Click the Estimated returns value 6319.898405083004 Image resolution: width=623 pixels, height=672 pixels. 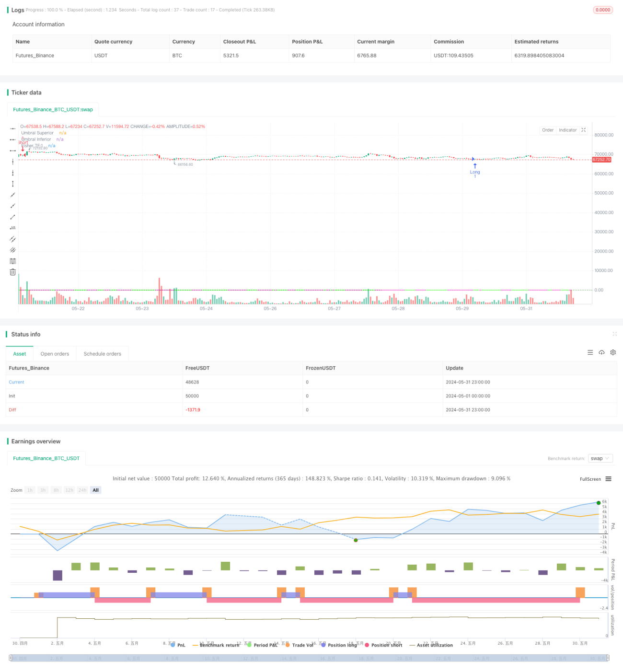(539, 56)
